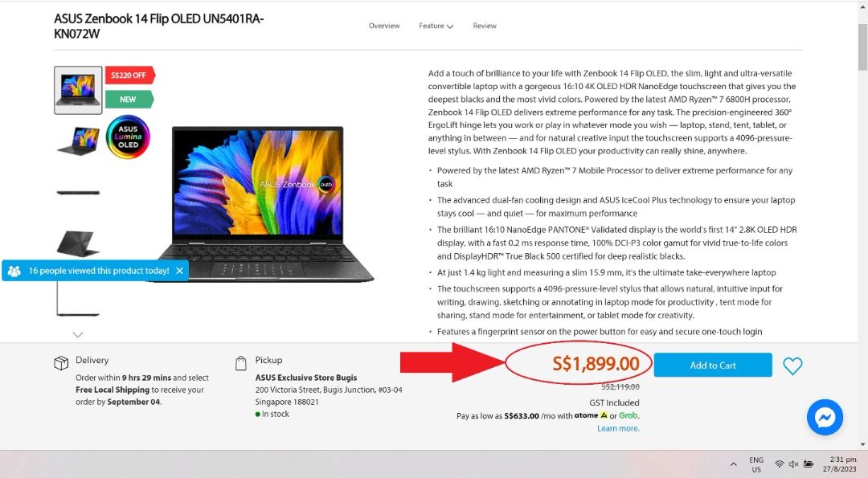View the closed laptop lid thumbnail
Screen dimensions: 868x478
click(78, 243)
